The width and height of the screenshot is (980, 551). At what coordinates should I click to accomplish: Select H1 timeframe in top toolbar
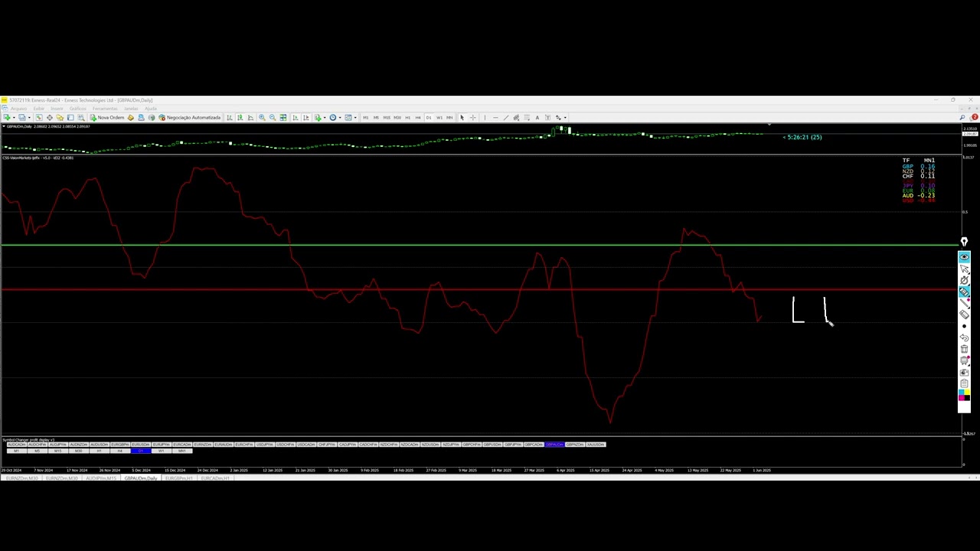pyautogui.click(x=407, y=117)
